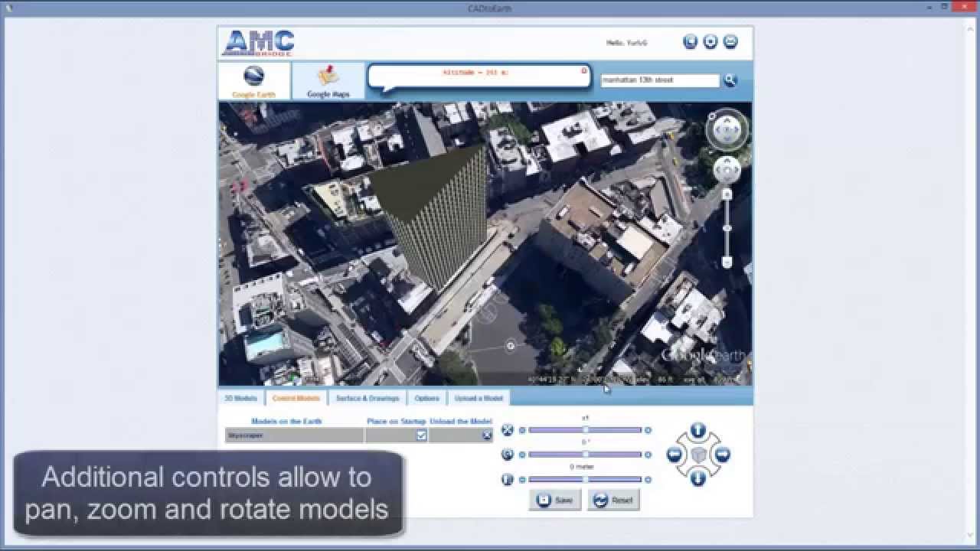Viewport: 980px width, 551px height.
Task: Move model with the up arrow
Action: coord(697,431)
